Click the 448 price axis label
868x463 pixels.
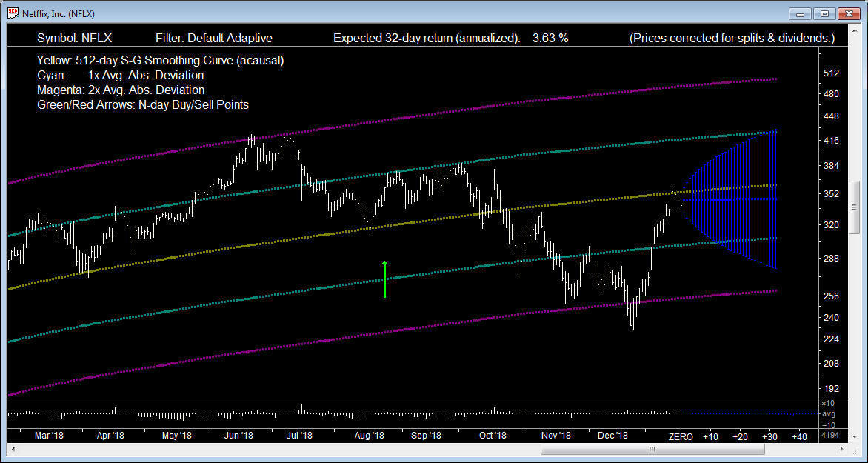[x=832, y=116]
